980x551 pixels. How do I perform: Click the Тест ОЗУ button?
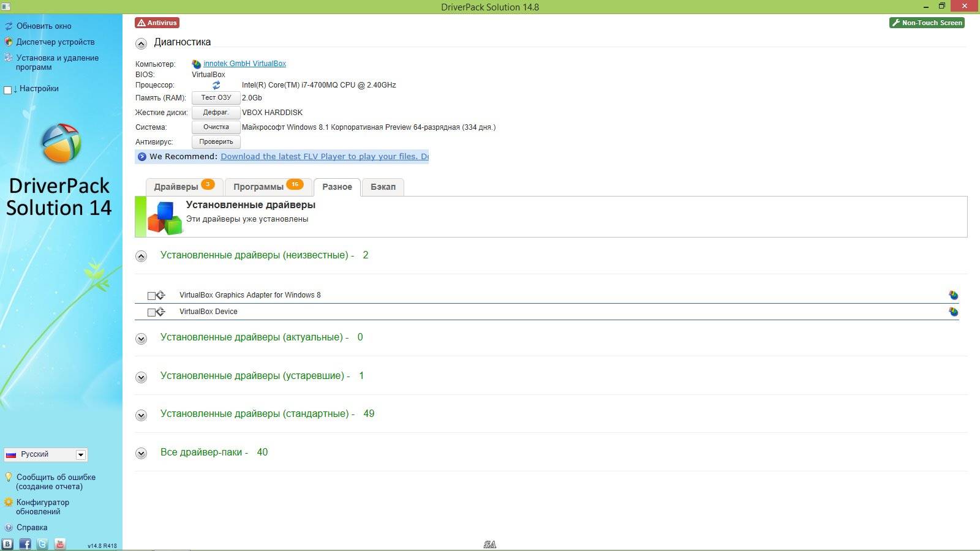point(216,98)
